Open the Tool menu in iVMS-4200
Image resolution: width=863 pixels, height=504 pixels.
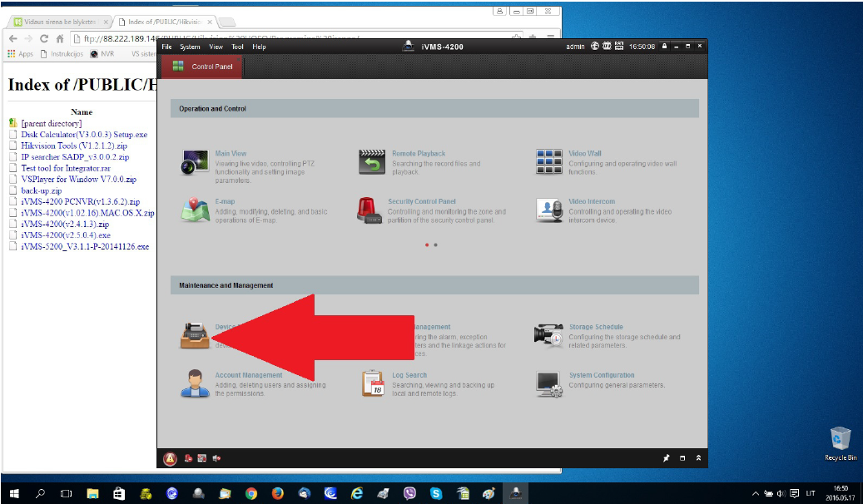tap(237, 47)
